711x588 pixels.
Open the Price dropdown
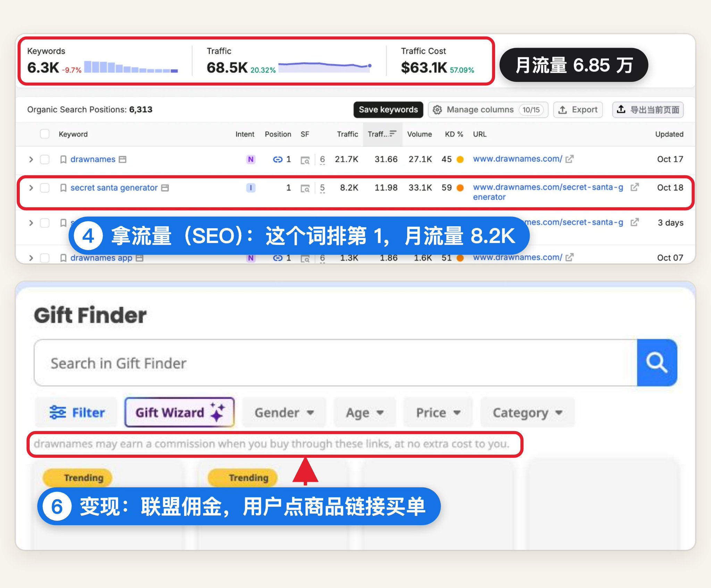(438, 412)
